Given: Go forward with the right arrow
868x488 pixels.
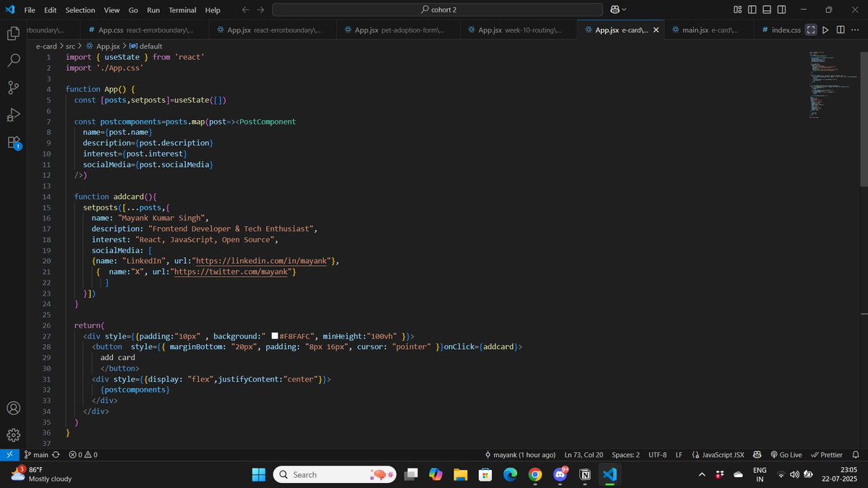Looking at the screenshot, I should [260, 9].
